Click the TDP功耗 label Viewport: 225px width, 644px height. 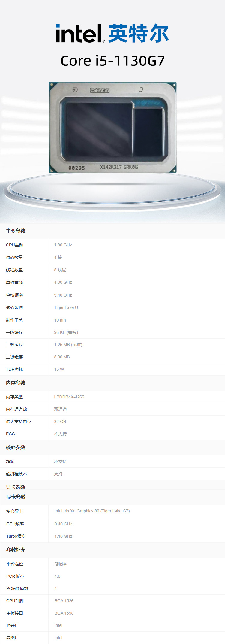coord(14,369)
